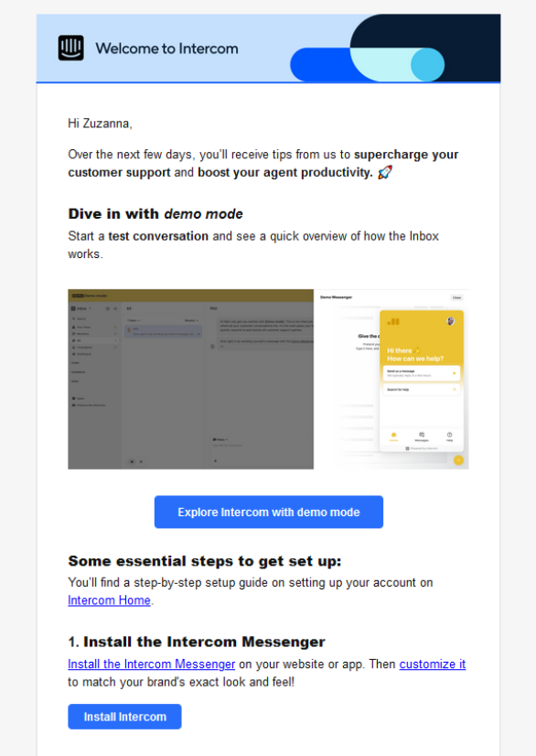Click the heading 1. Install the Intercom Messenger
Screen dimensions: 536x756
pos(196,642)
